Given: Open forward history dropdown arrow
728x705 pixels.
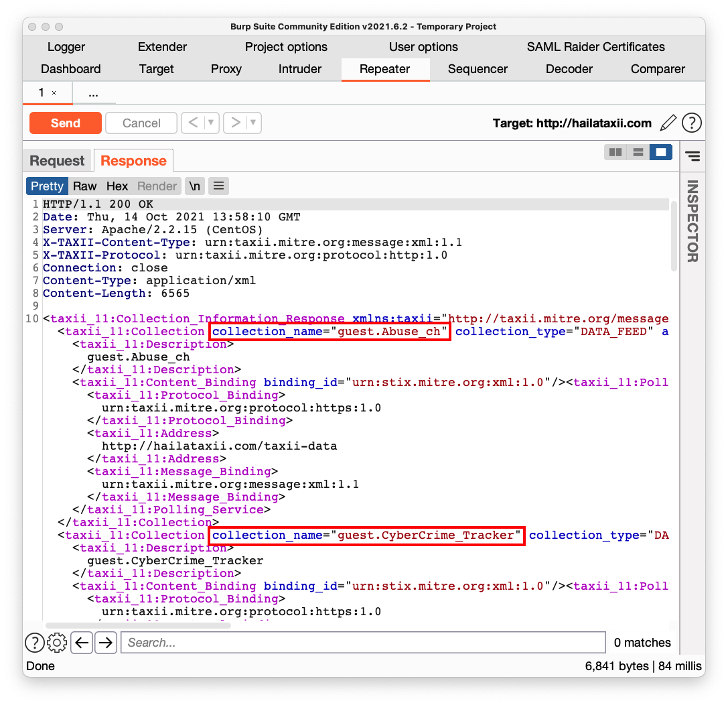Looking at the screenshot, I should (254, 123).
